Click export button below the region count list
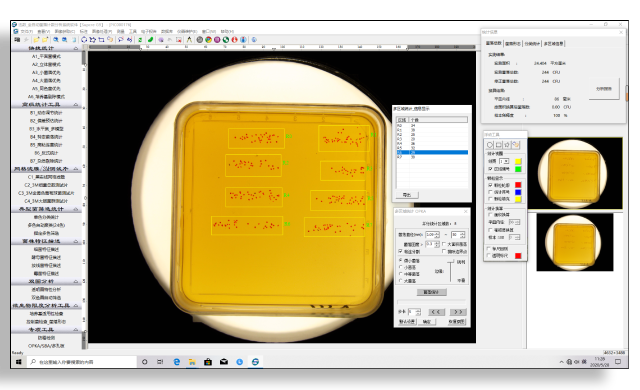 point(407,195)
